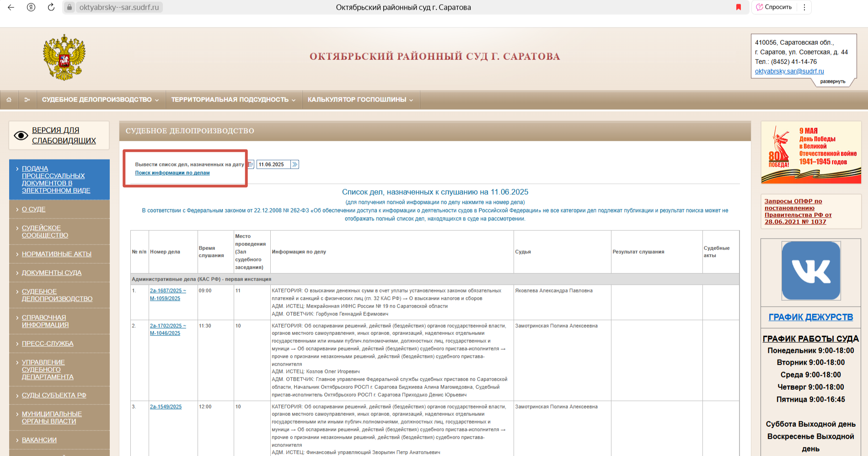Toggle the visually impaired version eye icon
868x456 pixels.
[21, 136]
